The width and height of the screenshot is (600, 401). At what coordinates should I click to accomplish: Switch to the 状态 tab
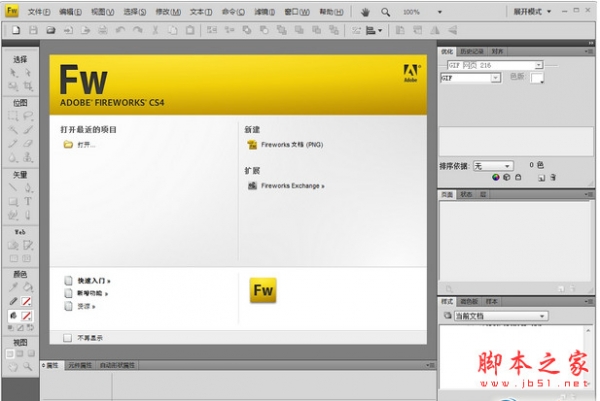[x=466, y=194]
